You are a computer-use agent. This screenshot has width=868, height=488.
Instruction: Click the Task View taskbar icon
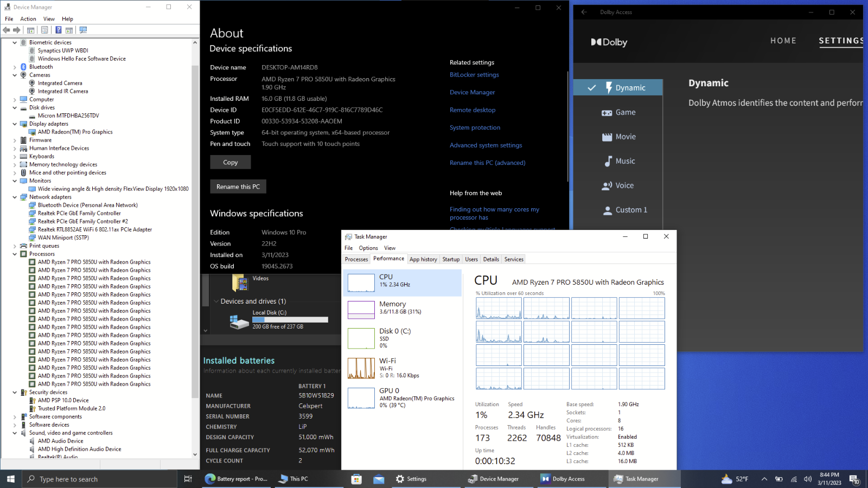pos(188,479)
